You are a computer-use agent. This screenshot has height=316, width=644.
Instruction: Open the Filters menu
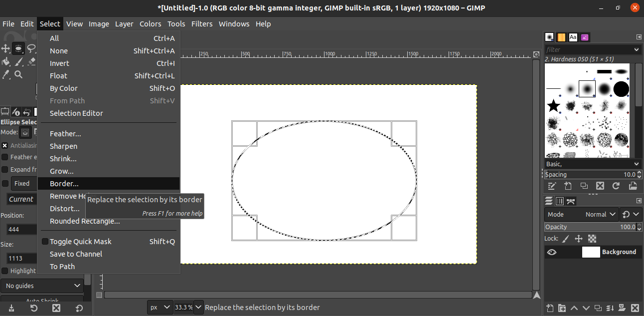(202, 23)
